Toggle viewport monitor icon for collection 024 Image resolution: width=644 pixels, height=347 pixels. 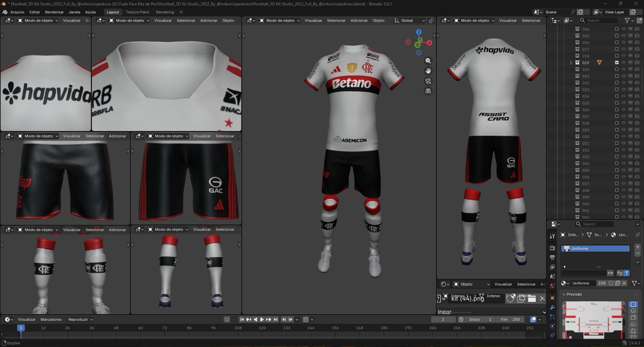pos(631,96)
